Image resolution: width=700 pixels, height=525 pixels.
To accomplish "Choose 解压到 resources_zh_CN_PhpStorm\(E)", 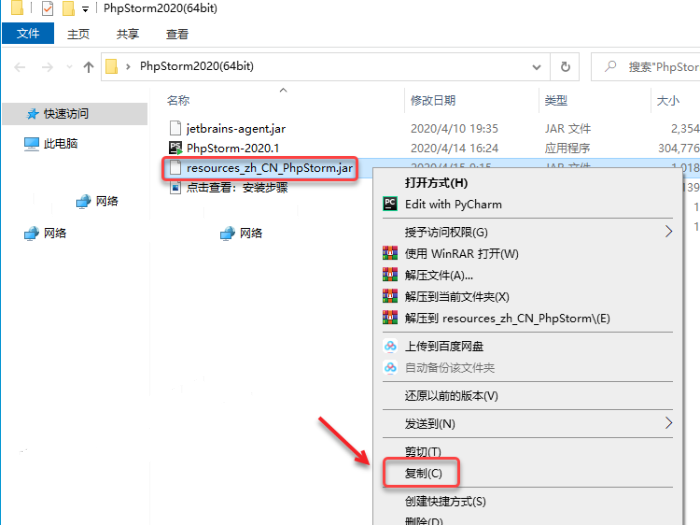I will point(507,318).
